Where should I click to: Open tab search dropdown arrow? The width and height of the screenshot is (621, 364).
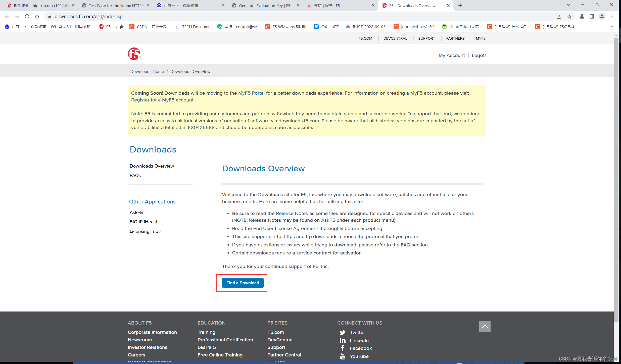[568, 5]
